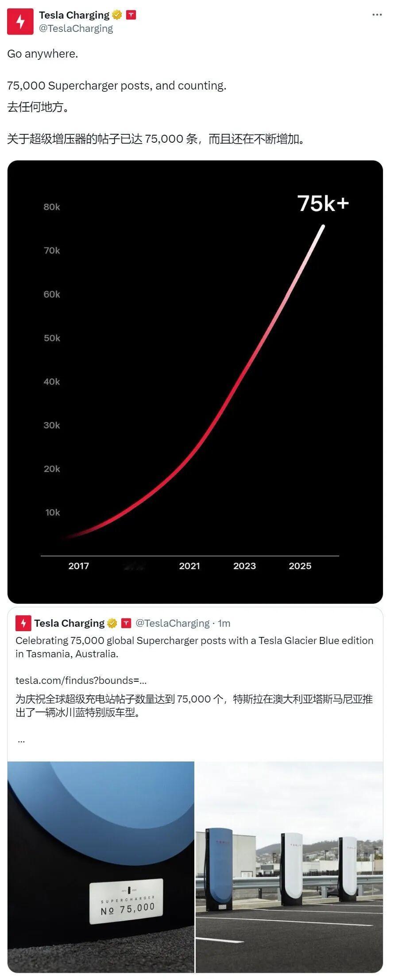Screen dimensions: 394x980
Task: Click the quoted @TeslaCharging handle
Action: click(173, 623)
